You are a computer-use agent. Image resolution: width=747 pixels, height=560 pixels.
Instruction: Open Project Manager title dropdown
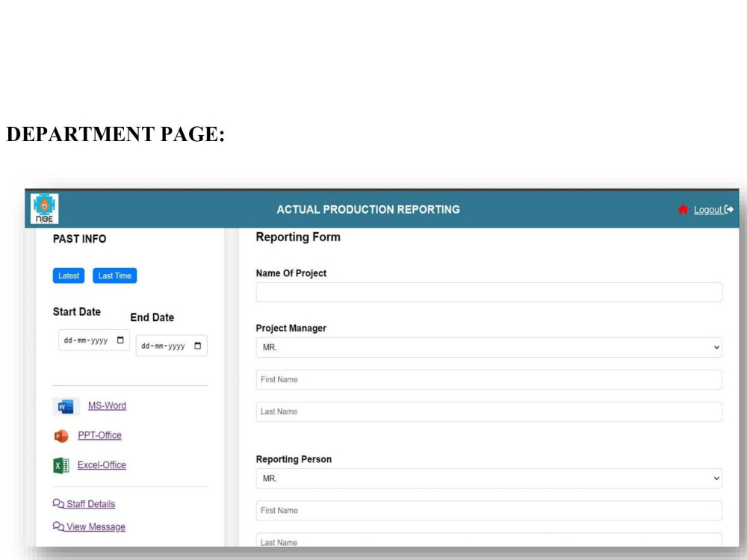click(489, 348)
